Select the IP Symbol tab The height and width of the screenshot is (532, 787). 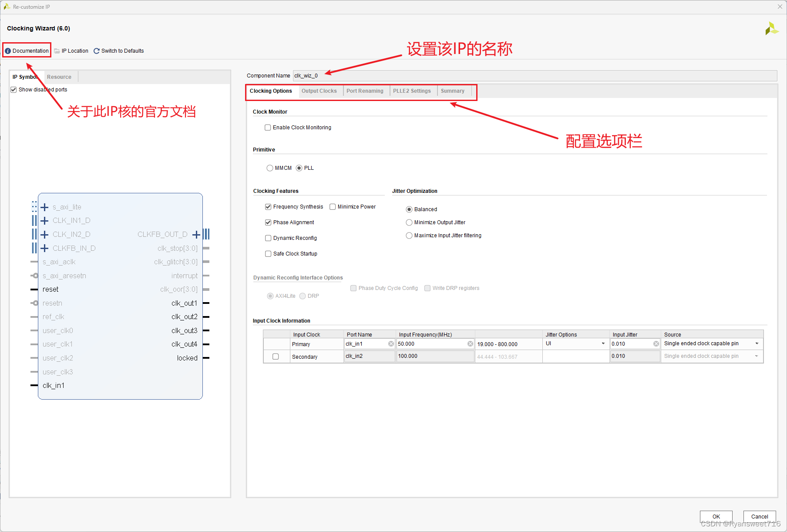(25, 77)
